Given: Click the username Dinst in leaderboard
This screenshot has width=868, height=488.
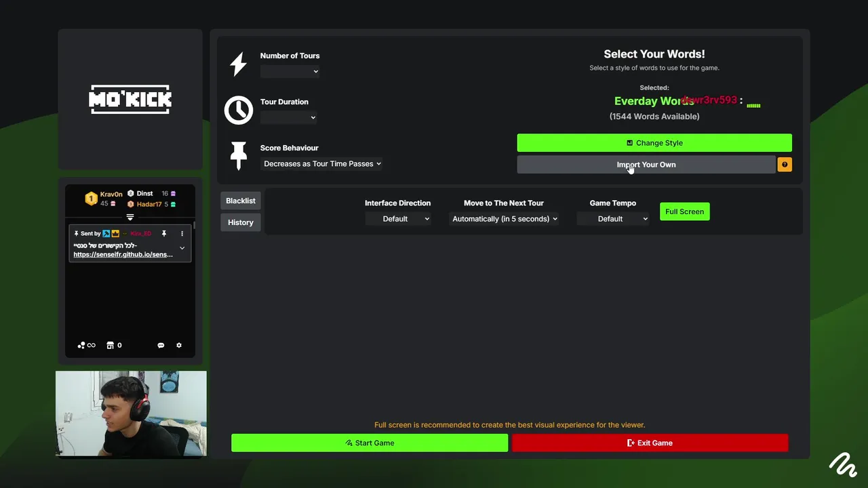Looking at the screenshot, I should pyautogui.click(x=144, y=193).
